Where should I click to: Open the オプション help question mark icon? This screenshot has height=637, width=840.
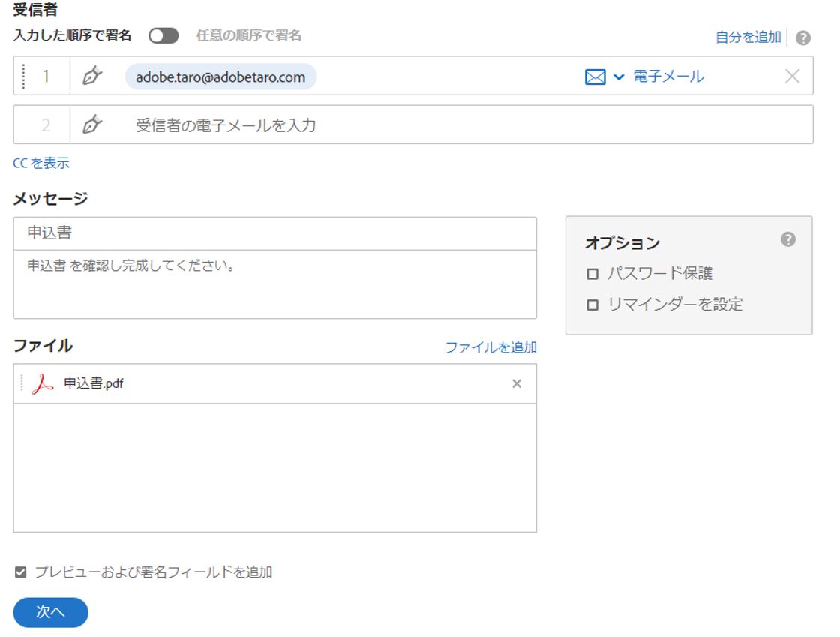787,239
